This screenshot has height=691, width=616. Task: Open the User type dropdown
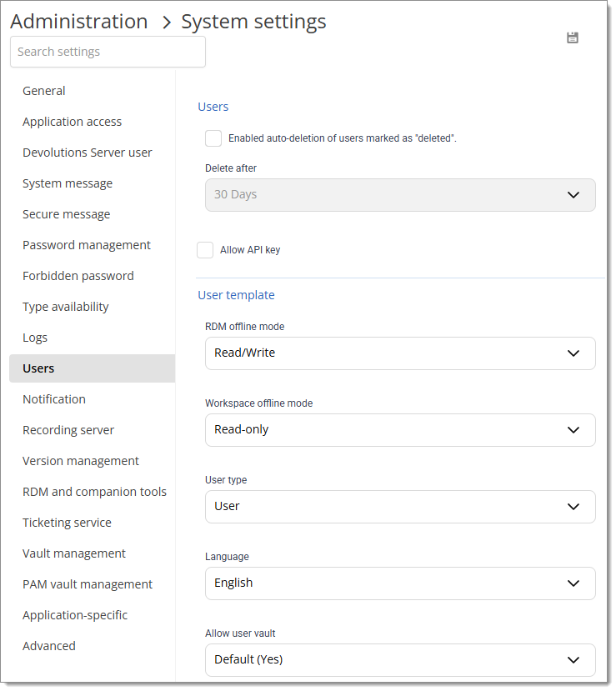tap(400, 507)
